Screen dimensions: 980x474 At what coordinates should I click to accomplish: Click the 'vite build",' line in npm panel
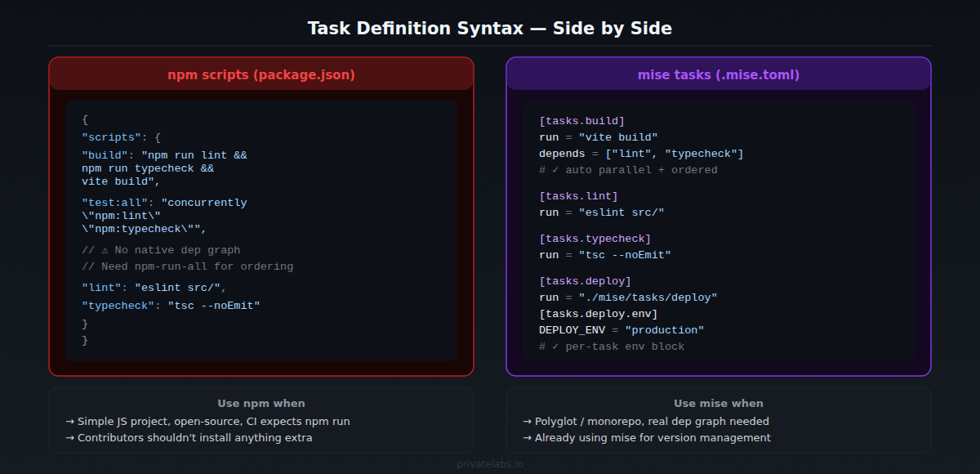pos(121,181)
